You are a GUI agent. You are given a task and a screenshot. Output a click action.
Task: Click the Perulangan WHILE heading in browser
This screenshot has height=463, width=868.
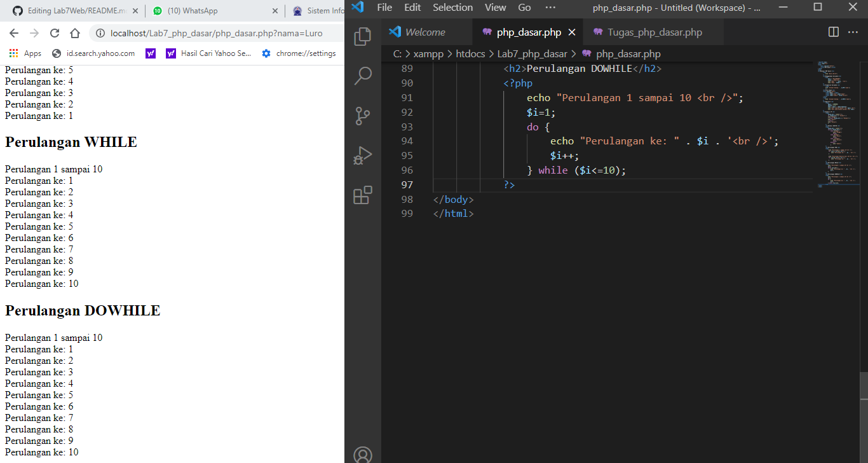(71, 142)
